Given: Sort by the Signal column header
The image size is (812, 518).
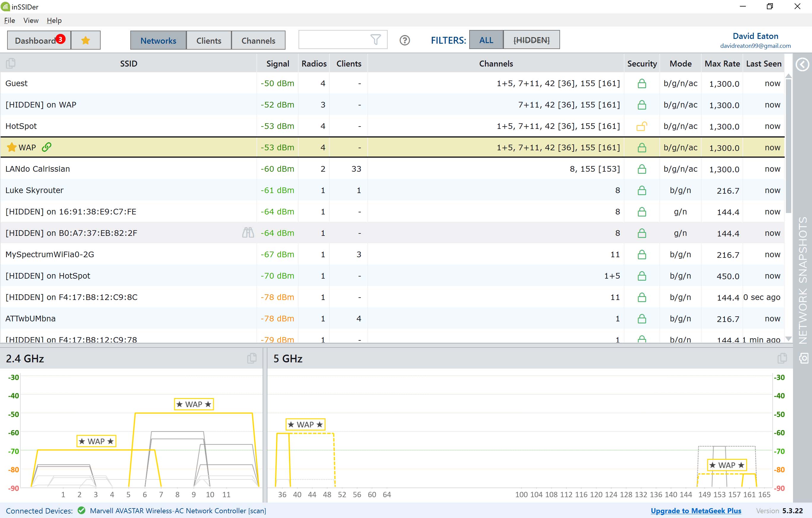Looking at the screenshot, I should coord(277,64).
